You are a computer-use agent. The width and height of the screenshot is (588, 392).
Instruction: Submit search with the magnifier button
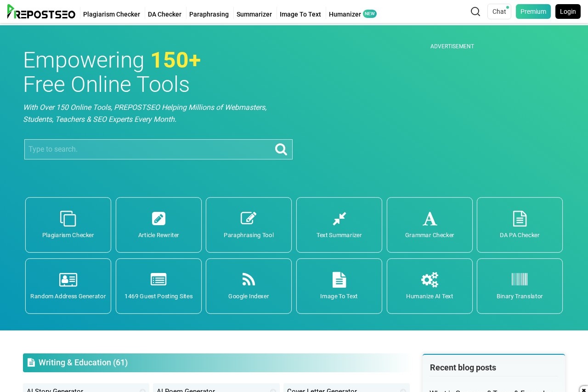pyautogui.click(x=281, y=149)
